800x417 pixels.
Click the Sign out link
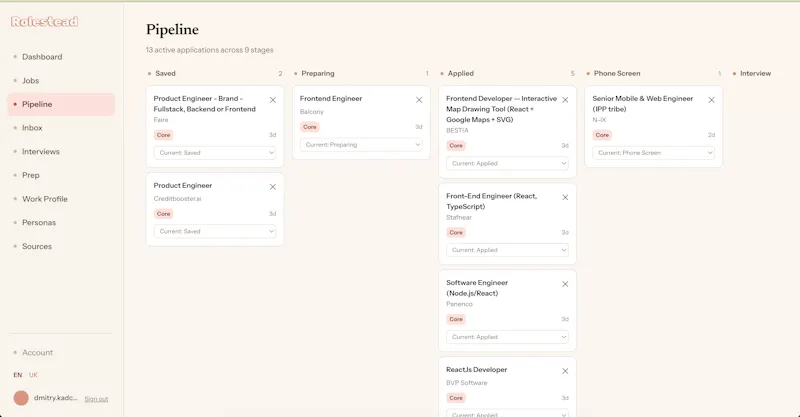pos(96,399)
